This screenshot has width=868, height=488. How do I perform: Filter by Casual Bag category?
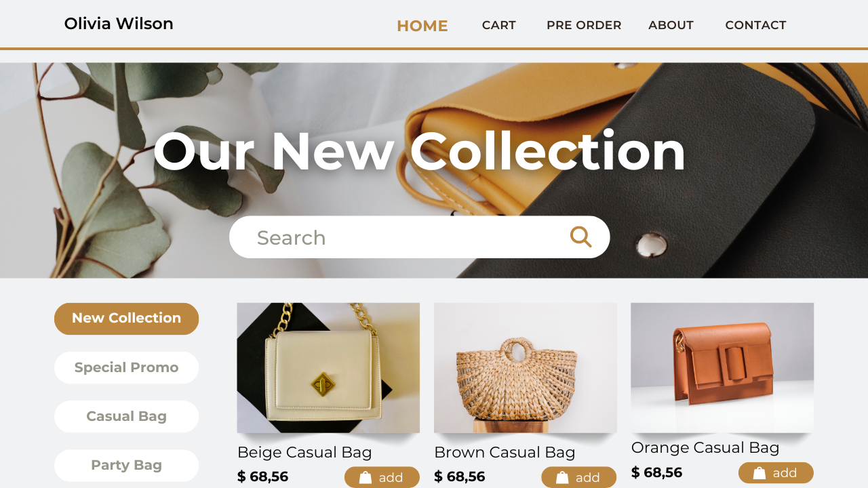coord(126,416)
